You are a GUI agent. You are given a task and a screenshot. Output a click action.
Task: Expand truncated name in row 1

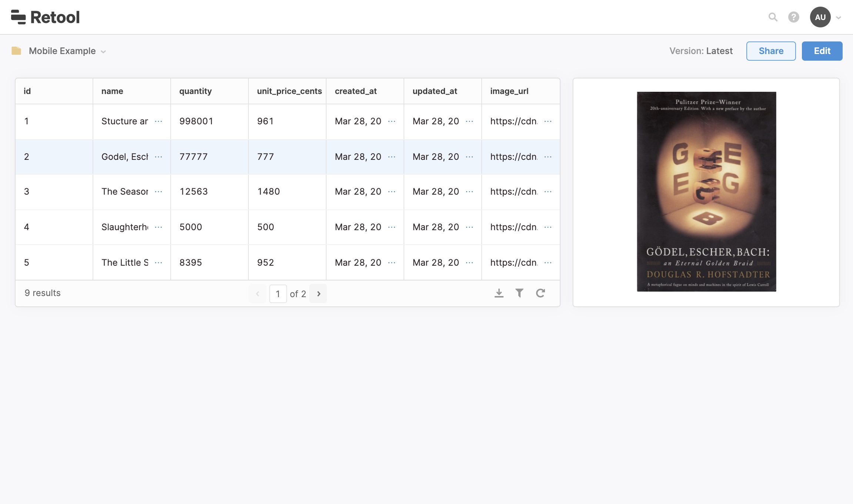coord(158,121)
